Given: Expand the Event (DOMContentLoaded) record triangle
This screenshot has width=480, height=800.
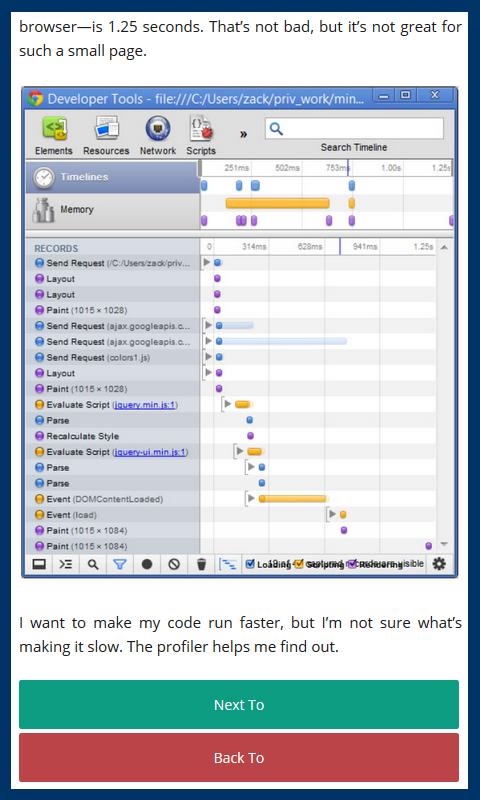Looking at the screenshot, I should [251, 498].
